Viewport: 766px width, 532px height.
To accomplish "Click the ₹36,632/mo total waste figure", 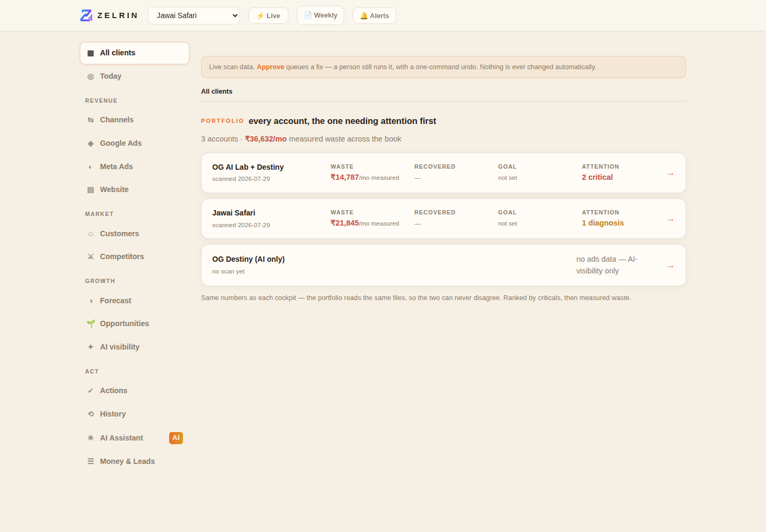I will pos(265,139).
